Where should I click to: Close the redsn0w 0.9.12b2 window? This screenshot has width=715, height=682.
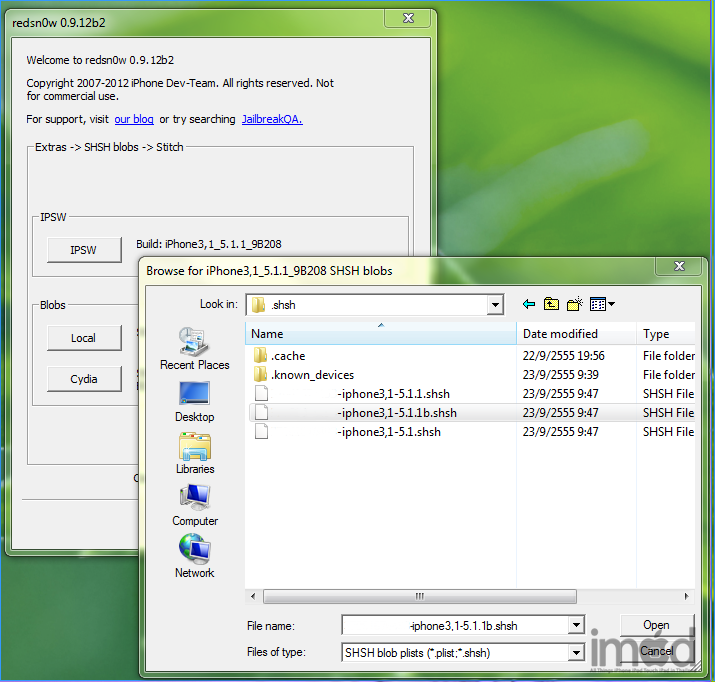tap(408, 18)
